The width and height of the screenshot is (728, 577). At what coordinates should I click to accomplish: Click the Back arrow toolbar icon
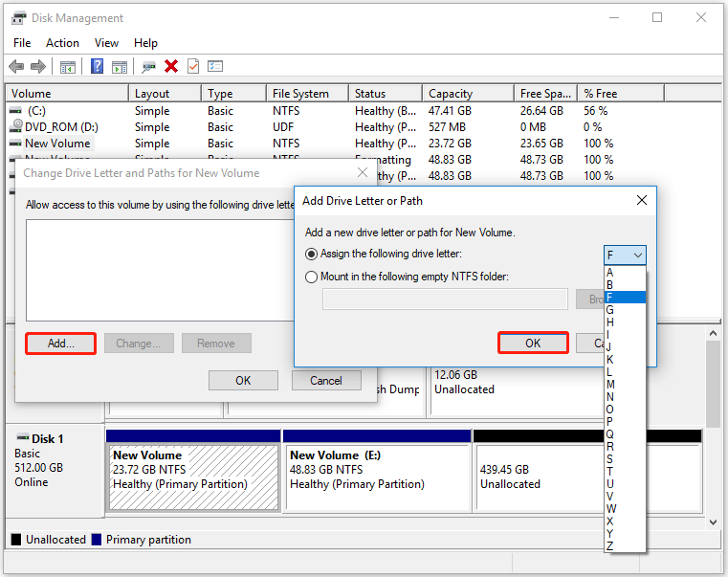coord(16,66)
